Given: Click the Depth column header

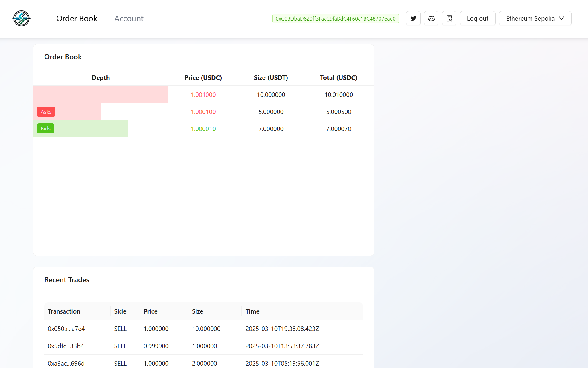Looking at the screenshot, I should point(101,78).
